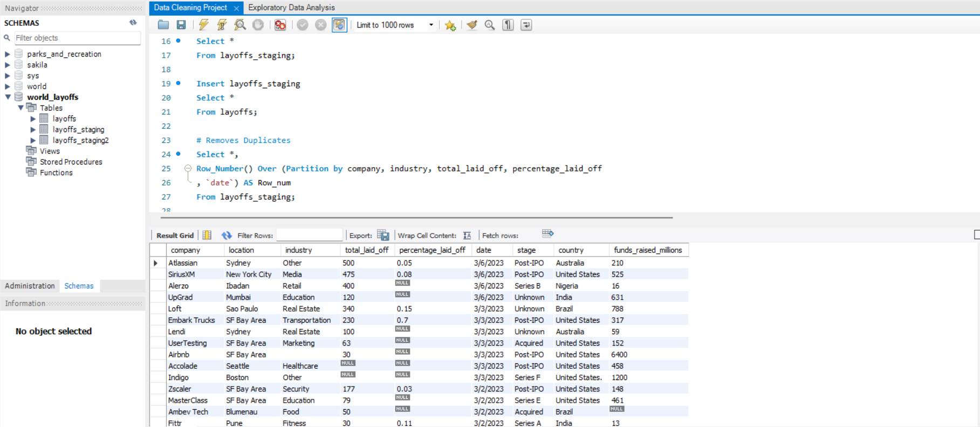Open SQL script file folder icon
The width and height of the screenshot is (980, 427).
click(163, 25)
